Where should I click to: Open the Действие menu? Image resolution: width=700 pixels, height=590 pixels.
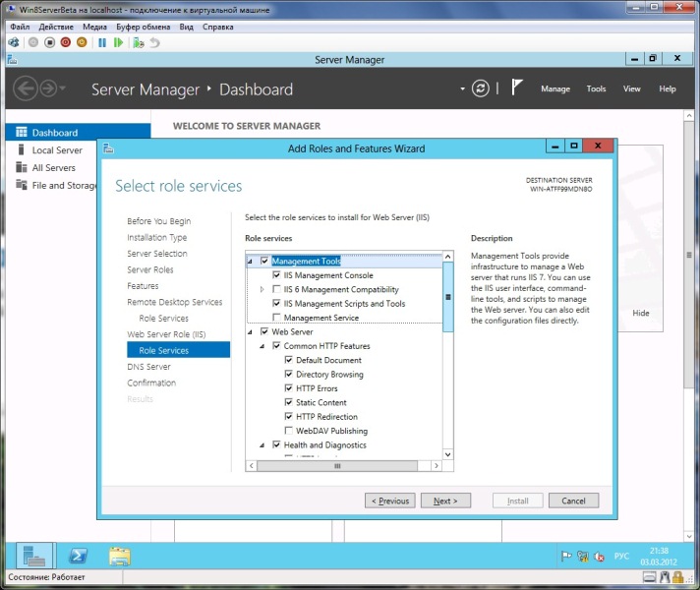pyautogui.click(x=54, y=27)
